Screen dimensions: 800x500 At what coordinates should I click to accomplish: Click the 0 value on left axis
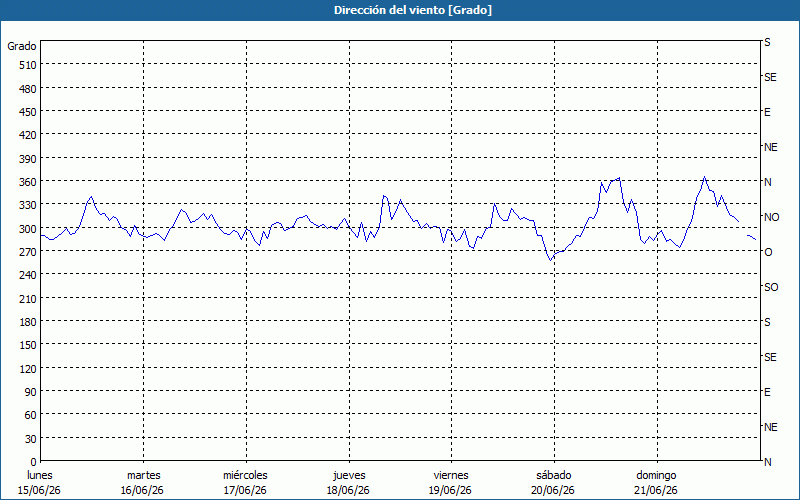tap(34, 462)
